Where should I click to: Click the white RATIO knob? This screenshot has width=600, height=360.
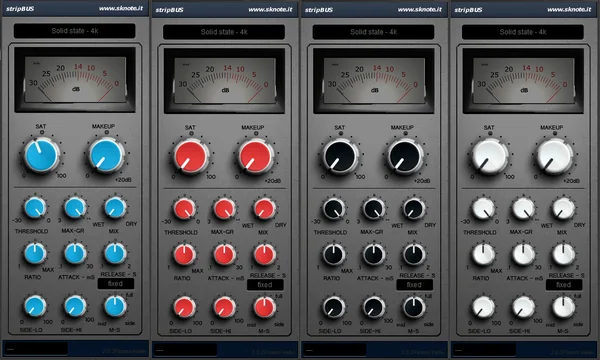[x=483, y=254]
